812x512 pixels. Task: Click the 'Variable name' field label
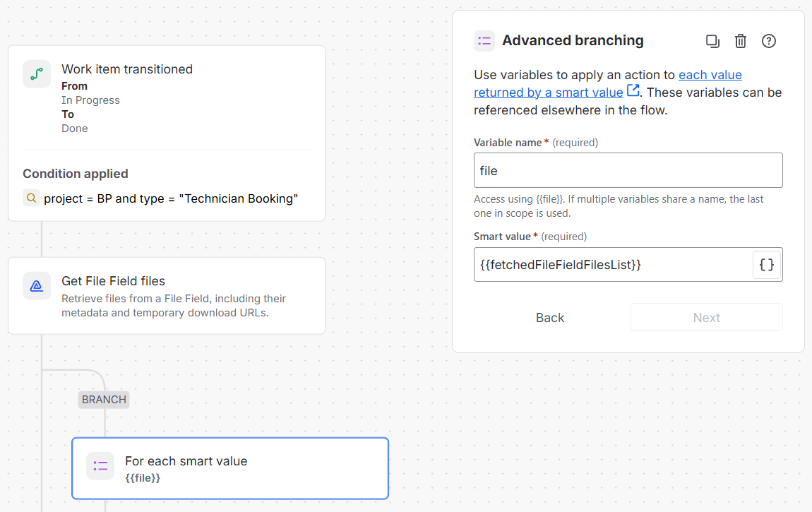508,143
